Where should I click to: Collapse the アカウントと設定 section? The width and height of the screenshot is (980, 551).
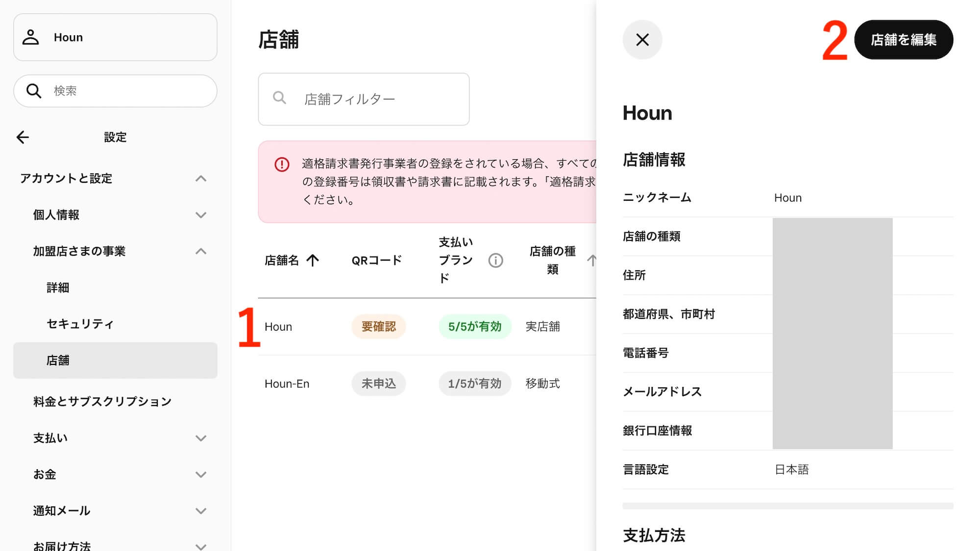coord(200,179)
